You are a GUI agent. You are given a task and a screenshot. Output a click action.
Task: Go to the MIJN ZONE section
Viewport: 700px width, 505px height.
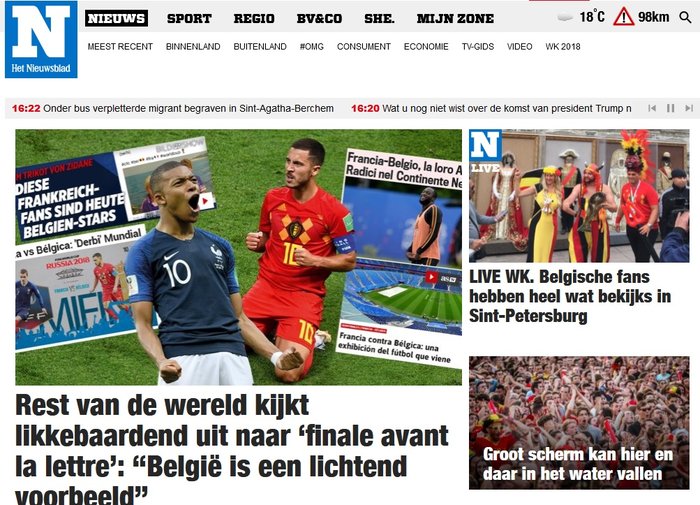click(455, 19)
